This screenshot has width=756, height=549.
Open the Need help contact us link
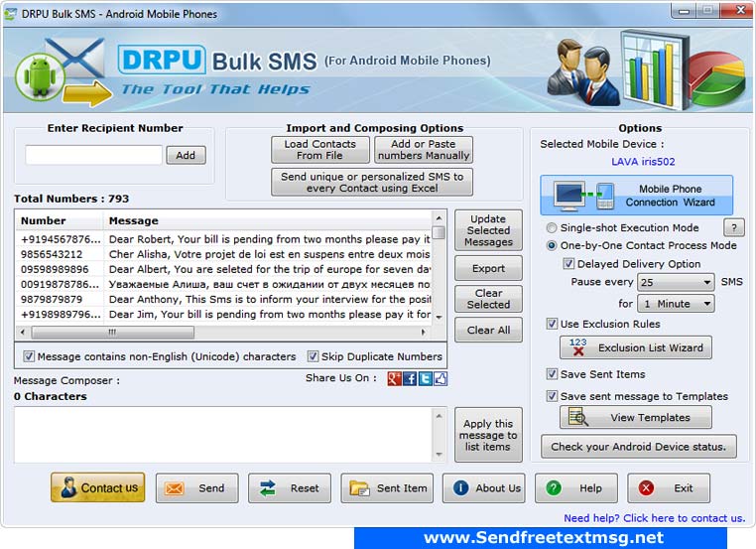[654, 518]
